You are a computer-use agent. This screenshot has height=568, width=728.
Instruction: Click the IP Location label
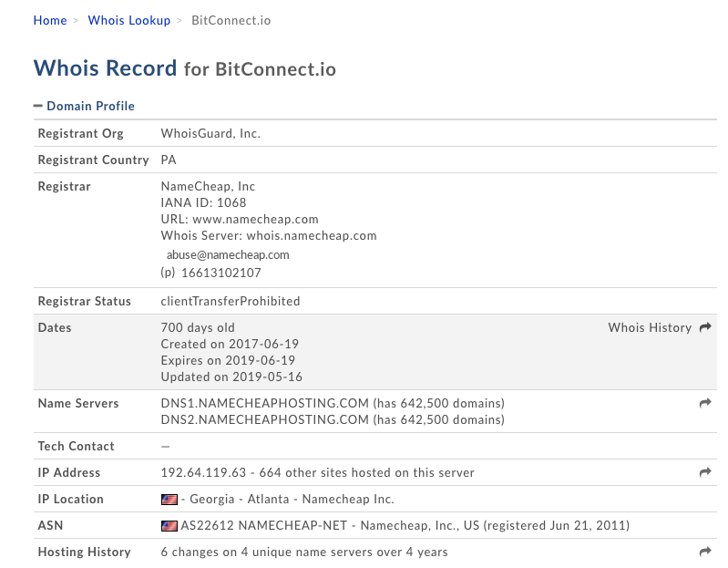pyautogui.click(x=70, y=499)
